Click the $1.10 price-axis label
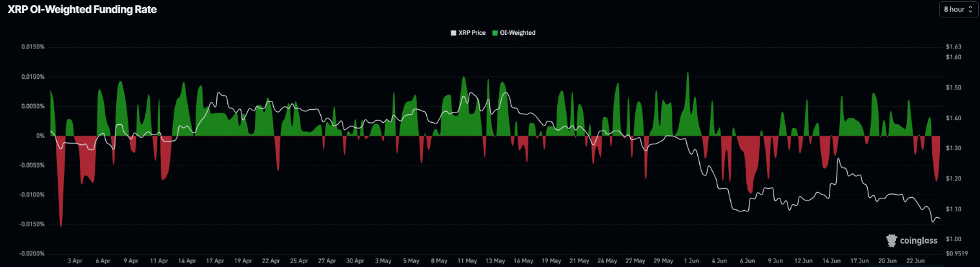Viewport: 980px width, 267px height. tap(953, 209)
